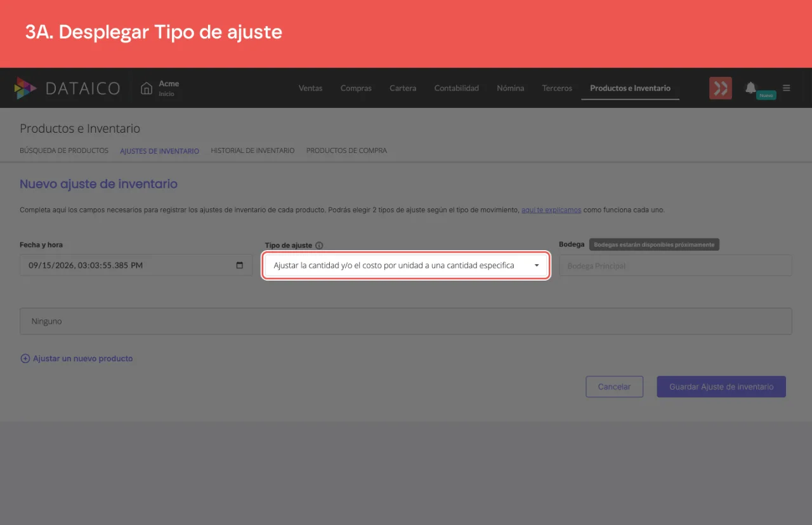The image size is (812, 525).
Task: Click the Fecha y hora input field
Action: coord(136,265)
